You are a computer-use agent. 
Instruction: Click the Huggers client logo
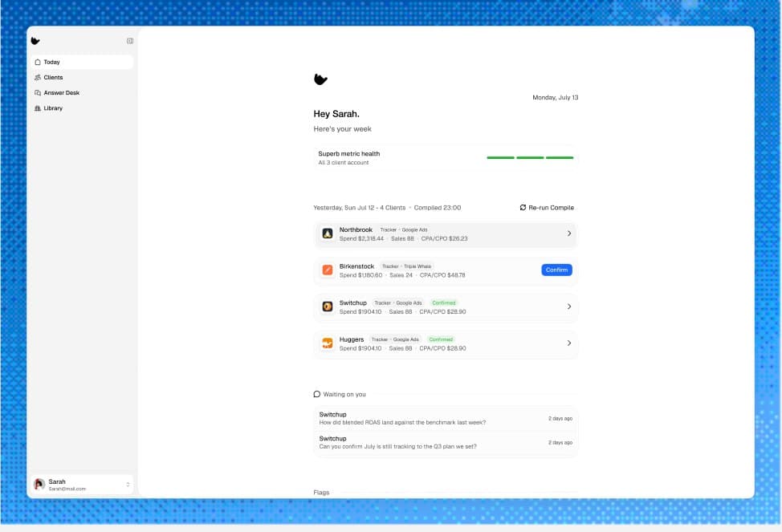pyautogui.click(x=327, y=343)
